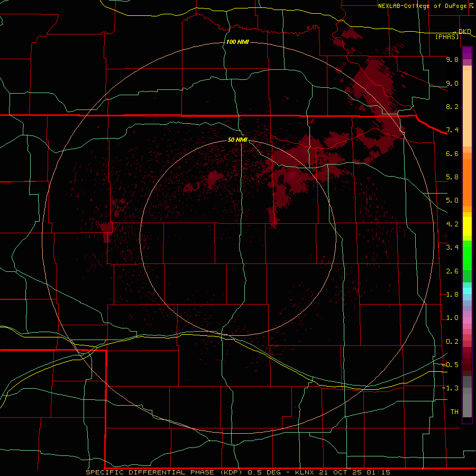Click the 3.4 color scale value

pos(452,248)
